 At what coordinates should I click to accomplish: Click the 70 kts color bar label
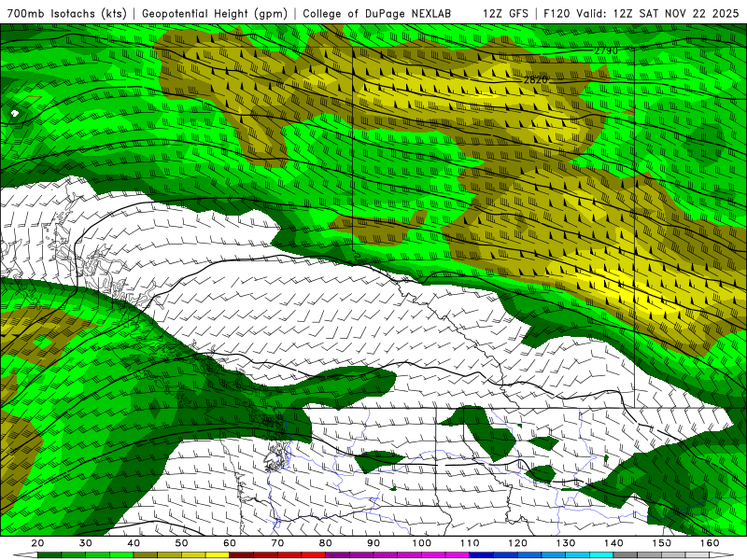[277, 543]
